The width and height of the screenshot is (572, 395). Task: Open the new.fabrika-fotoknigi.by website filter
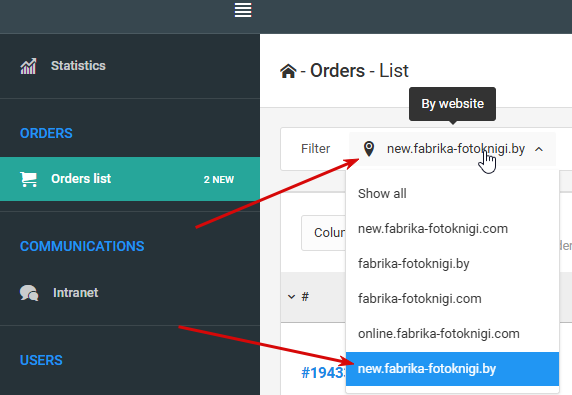tap(452, 149)
